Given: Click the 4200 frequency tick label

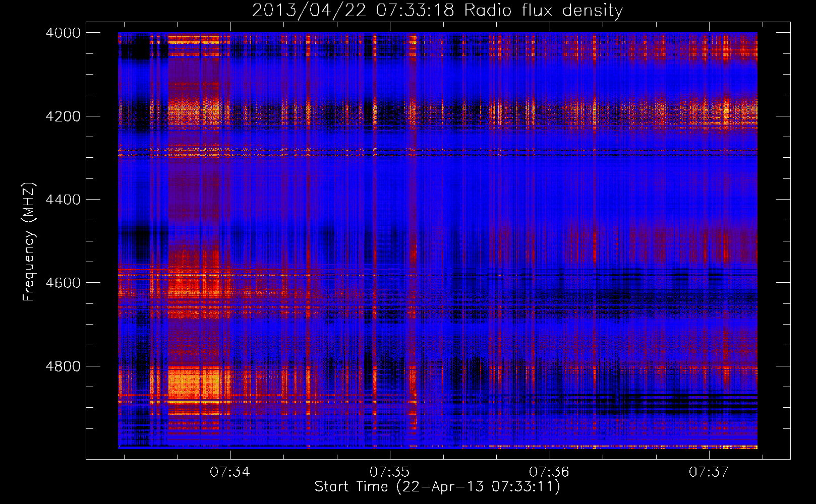Looking at the screenshot, I should pos(63,116).
